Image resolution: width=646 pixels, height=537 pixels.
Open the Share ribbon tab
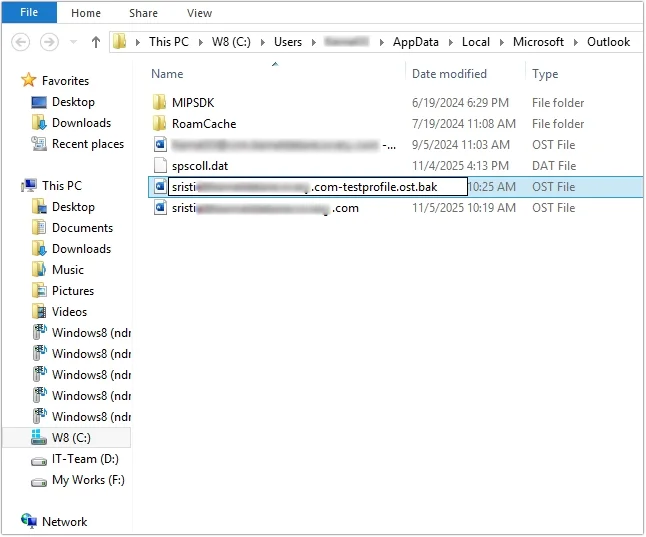(x=143, y=13)
